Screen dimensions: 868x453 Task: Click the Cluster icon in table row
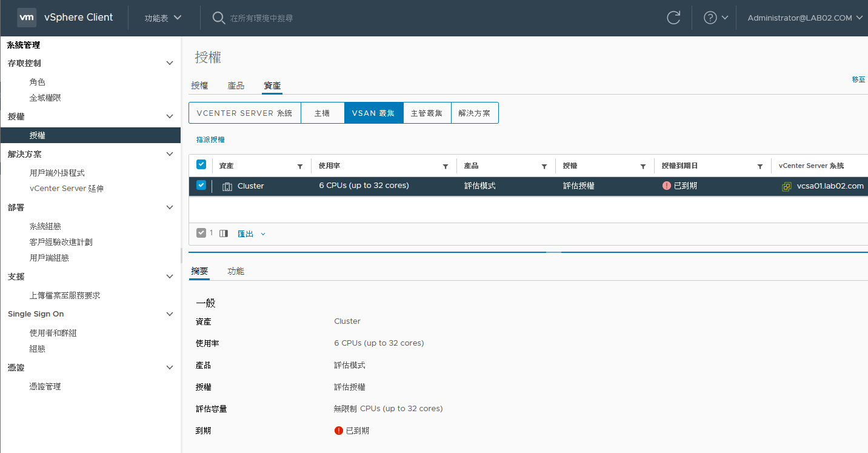227,186
